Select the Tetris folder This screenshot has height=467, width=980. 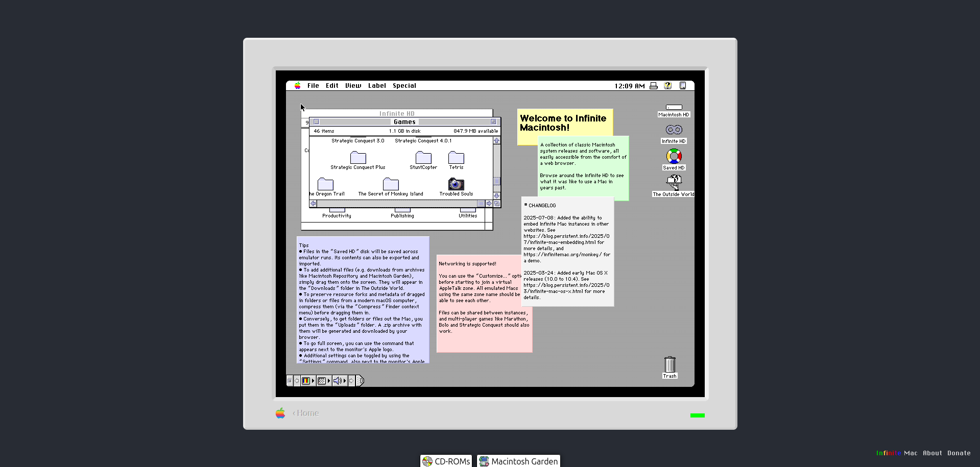456,158
